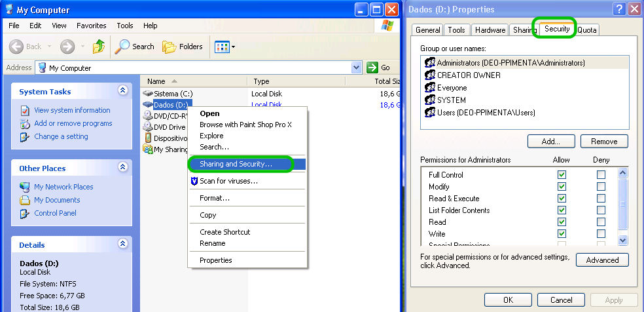
Task: Open the Edit menu
Action: point(35,26)
